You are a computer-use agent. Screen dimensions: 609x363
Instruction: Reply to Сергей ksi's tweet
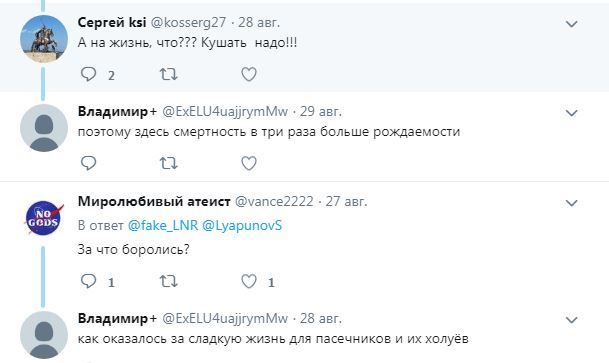coord(89,74)
